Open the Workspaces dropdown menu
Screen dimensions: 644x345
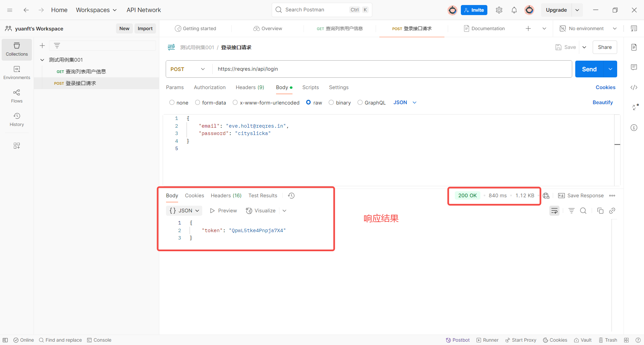(96, 10)
